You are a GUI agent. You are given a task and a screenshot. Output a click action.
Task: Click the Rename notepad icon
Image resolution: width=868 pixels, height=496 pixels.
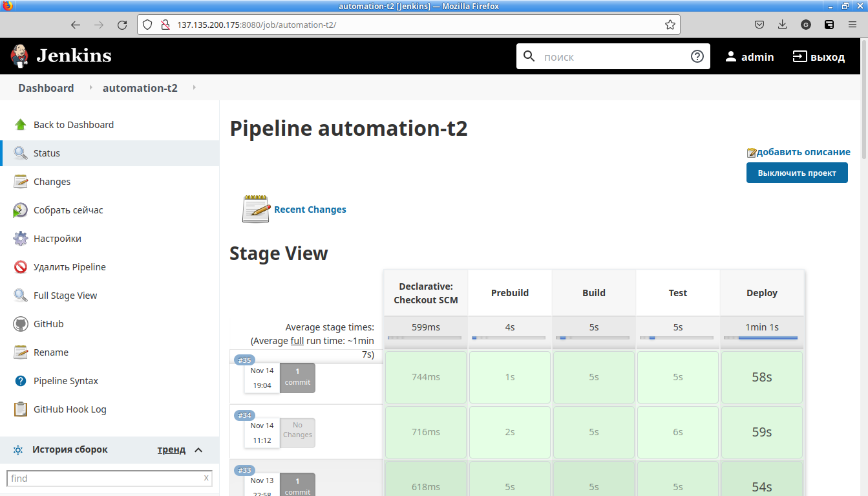point(21,352)
